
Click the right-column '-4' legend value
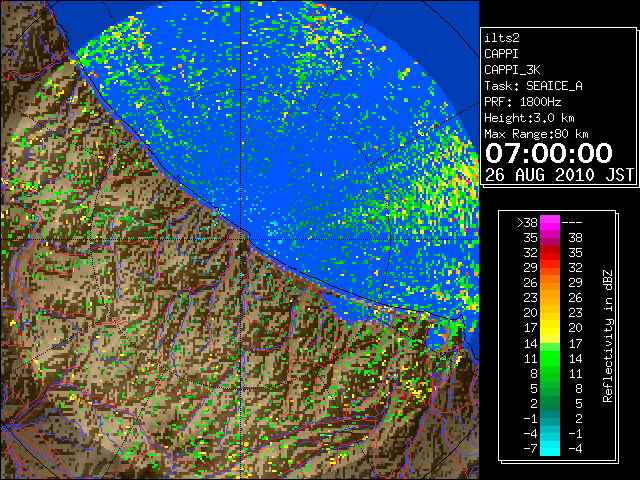[x=575, y=448]
